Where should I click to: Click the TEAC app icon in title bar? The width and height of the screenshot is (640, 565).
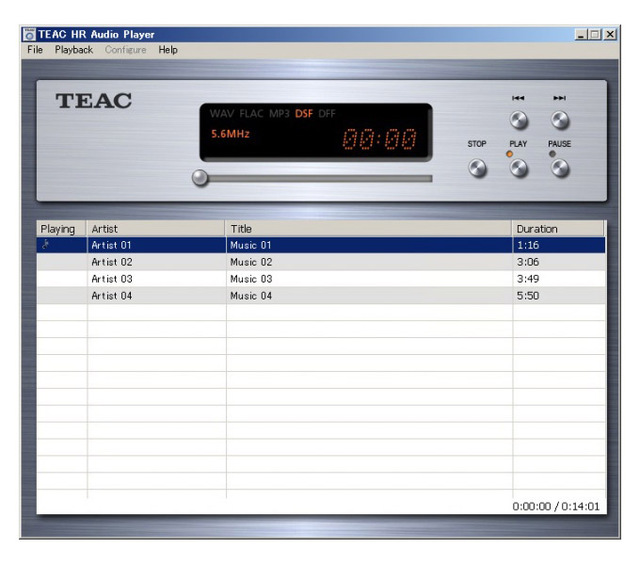click(29, 35)
